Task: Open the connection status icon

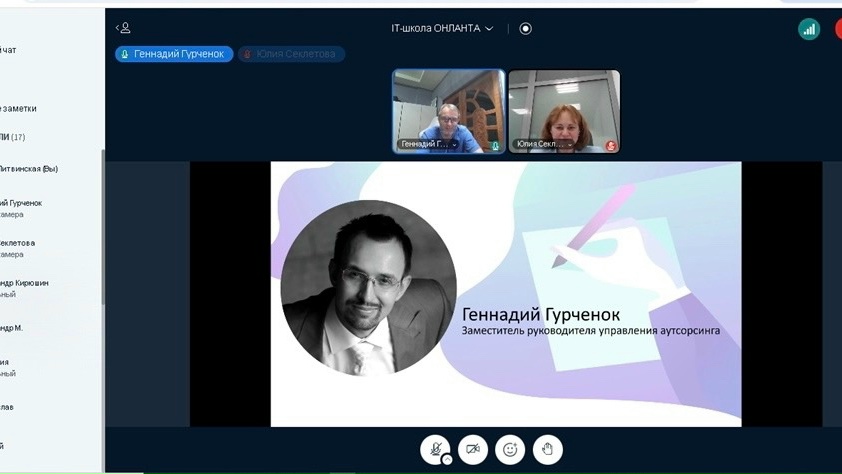Action: click(x=808, y=29)
